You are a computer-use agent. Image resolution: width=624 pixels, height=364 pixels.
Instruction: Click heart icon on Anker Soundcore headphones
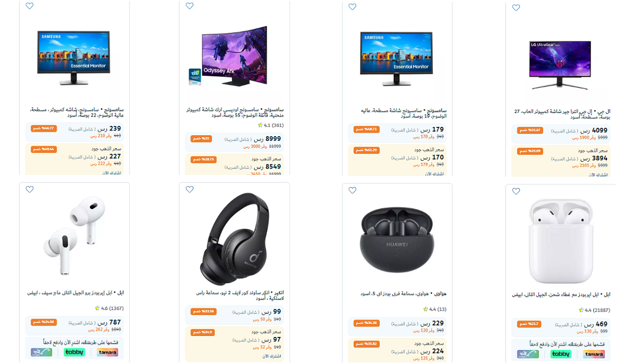click(x=189, y=190)
